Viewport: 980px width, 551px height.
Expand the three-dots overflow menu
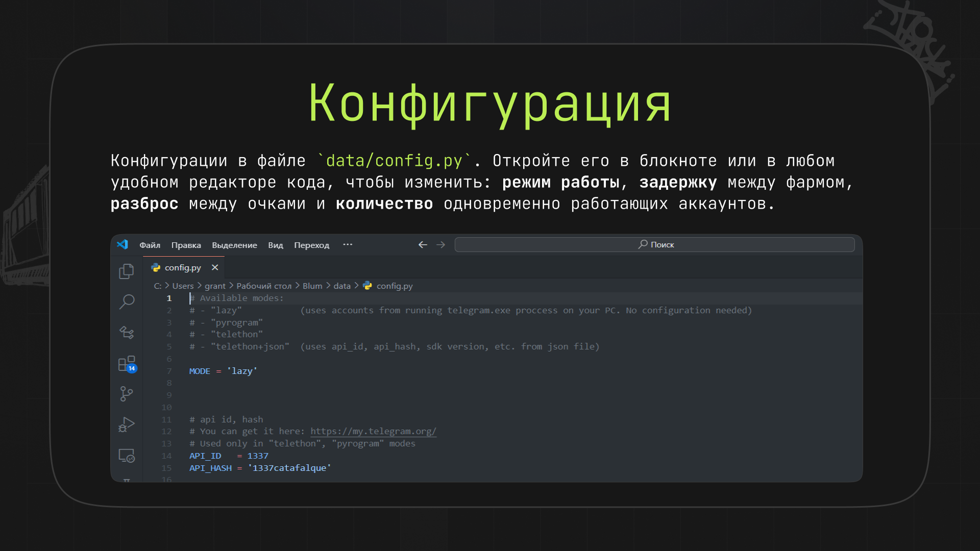(x=348, y=244)
